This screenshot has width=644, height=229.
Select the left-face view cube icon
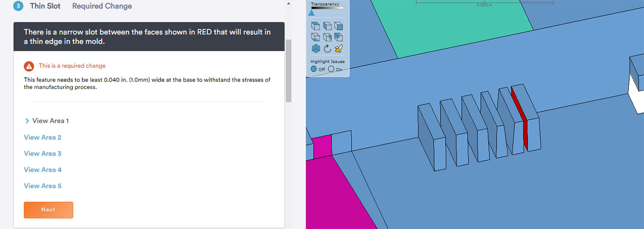[x=327, y=26]
